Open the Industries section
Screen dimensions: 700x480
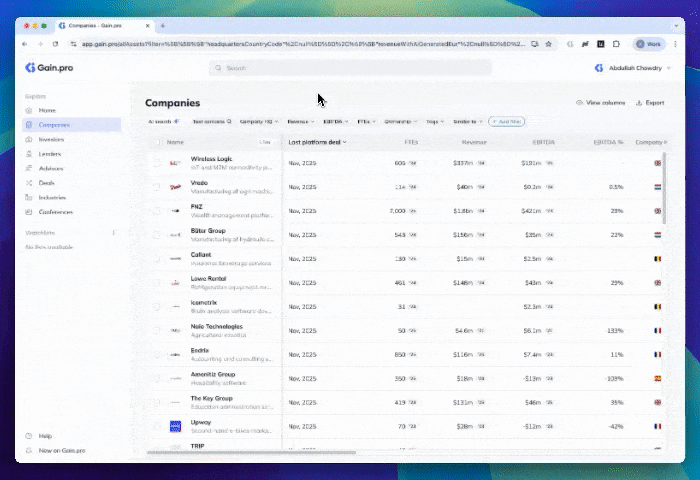coord(51,197)
